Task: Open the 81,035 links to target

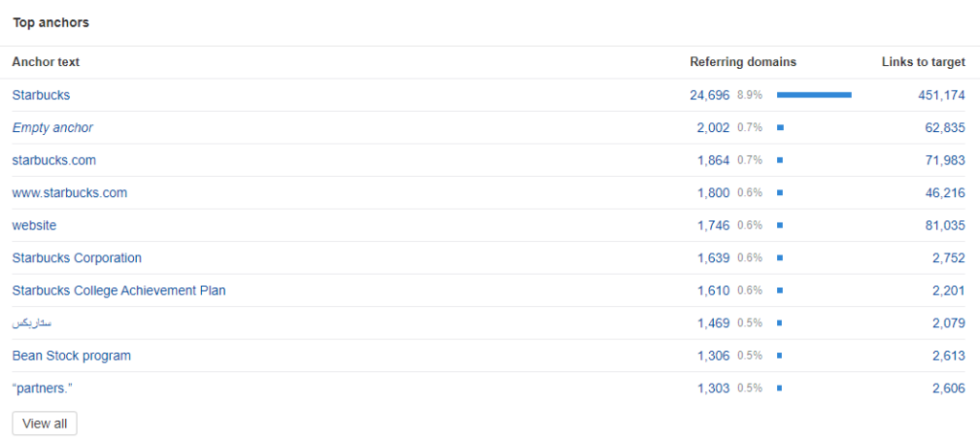Action: pos(946,225)
